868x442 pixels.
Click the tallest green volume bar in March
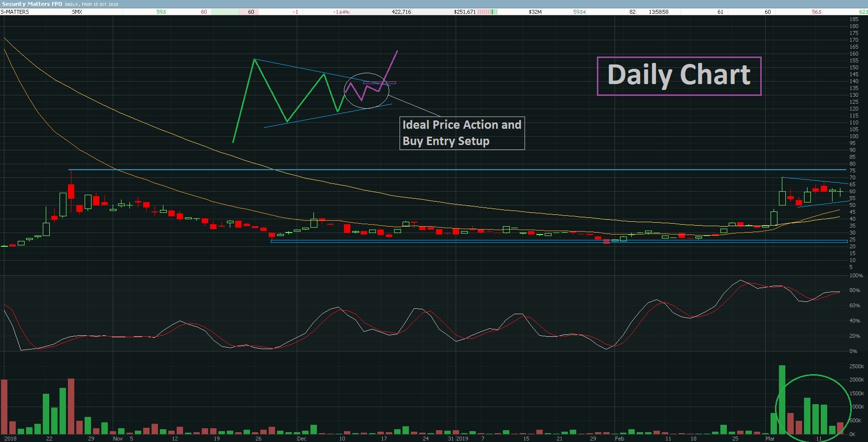[782, 400]
